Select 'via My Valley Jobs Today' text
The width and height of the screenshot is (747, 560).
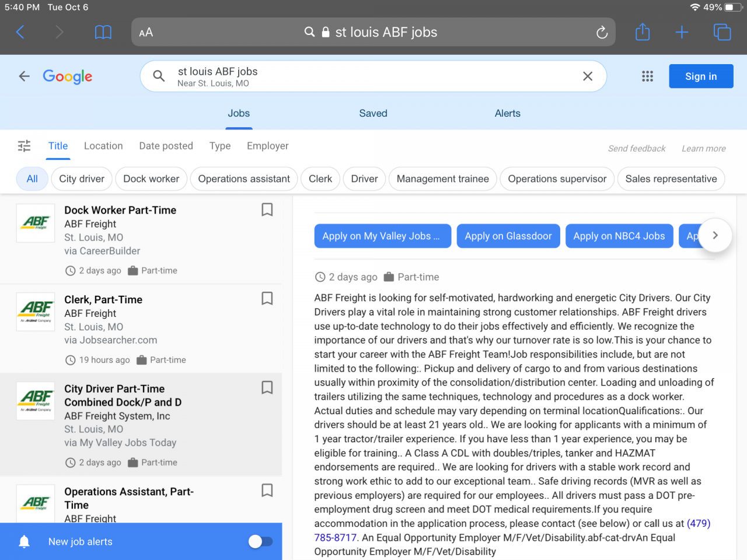[x=120, y=443]
